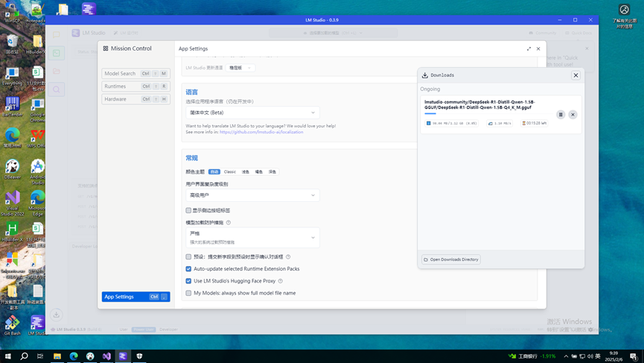Open Windows Security shield on taskbar
Viewport: 644px width, 363px height.
pos(140,356)
